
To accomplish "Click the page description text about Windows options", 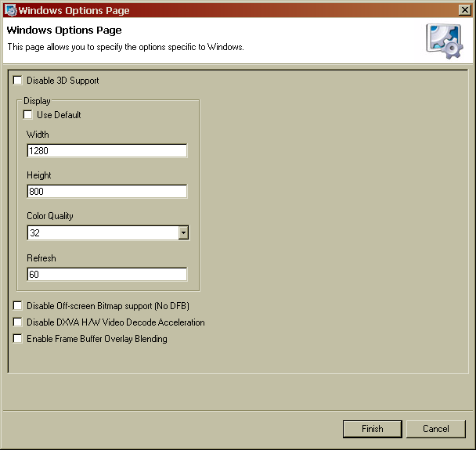I will [125, 47].
